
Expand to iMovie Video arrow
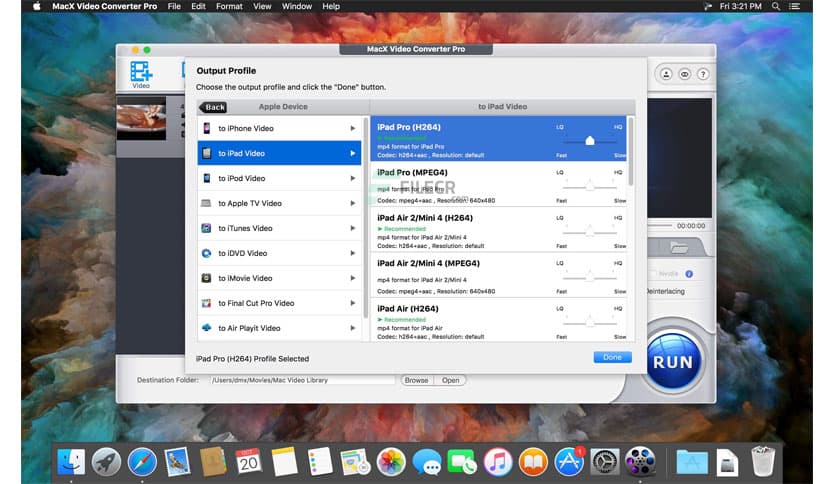tap(352, 278)
